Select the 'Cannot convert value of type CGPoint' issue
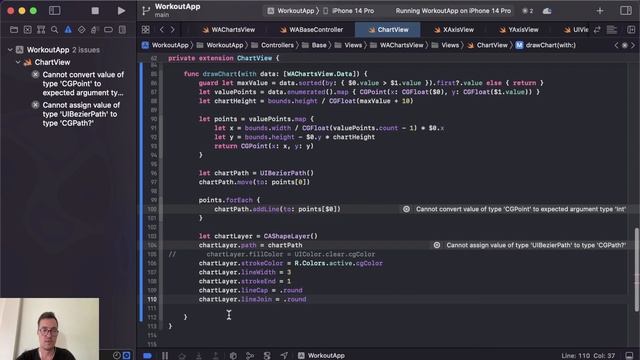 (x=78, y=84)
